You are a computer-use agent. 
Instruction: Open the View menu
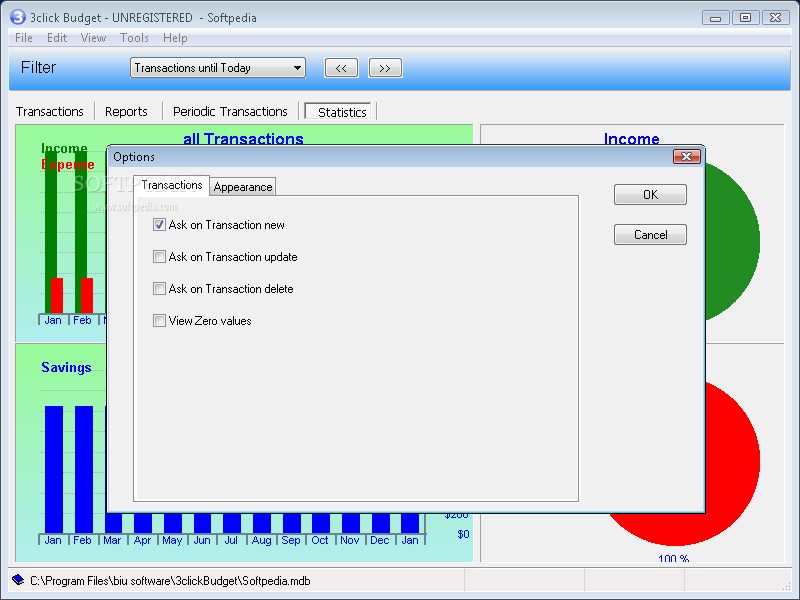coord(93,38)
